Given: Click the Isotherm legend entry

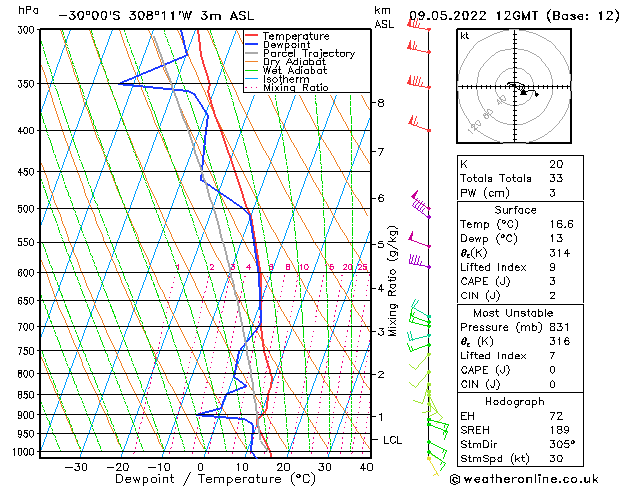Looking at the screenshot, I should [x=277, y=79].
